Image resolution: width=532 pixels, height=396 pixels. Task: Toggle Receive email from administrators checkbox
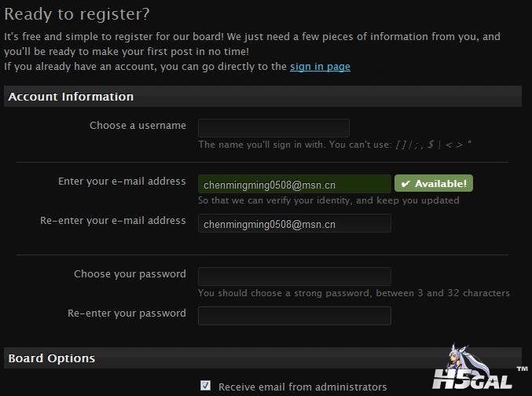point(205,386)
